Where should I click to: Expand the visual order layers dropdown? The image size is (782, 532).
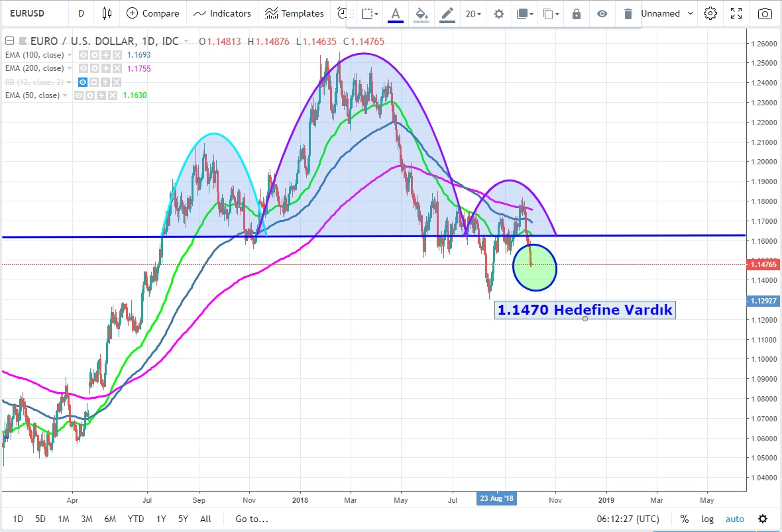pyautogui.click(x=525, y=13)
